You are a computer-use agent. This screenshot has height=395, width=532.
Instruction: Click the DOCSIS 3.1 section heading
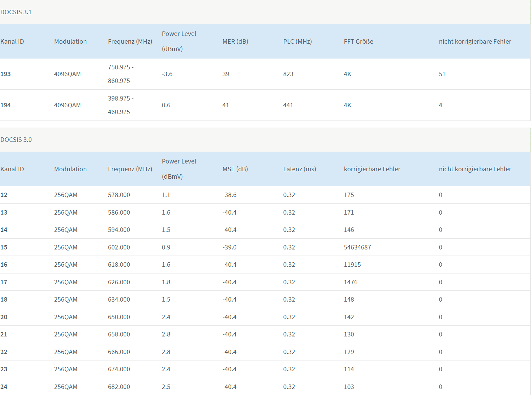click(x=16, y=12)
